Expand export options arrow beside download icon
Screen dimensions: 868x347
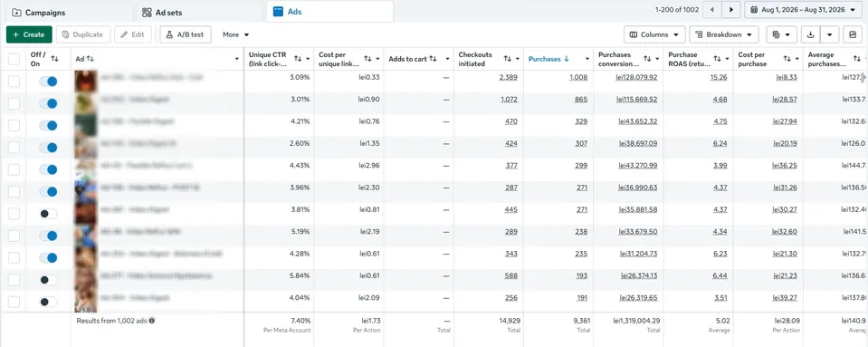coord(829,34)
